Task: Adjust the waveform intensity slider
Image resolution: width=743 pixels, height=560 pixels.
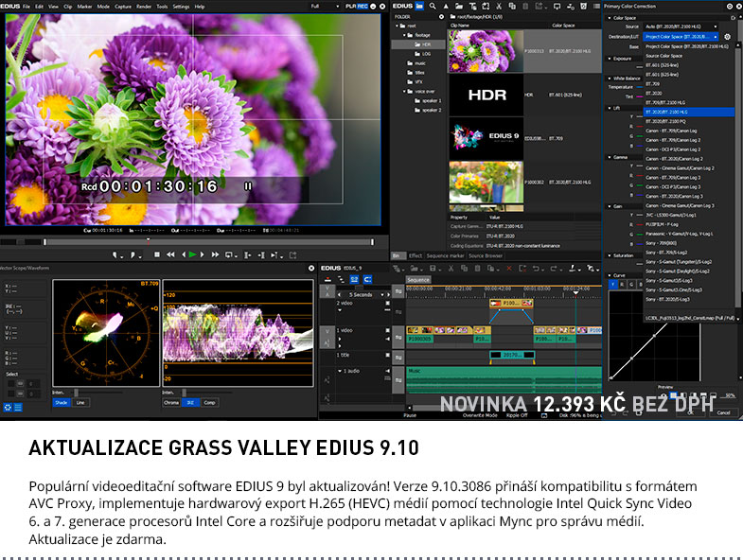Action: click(184, 393)
